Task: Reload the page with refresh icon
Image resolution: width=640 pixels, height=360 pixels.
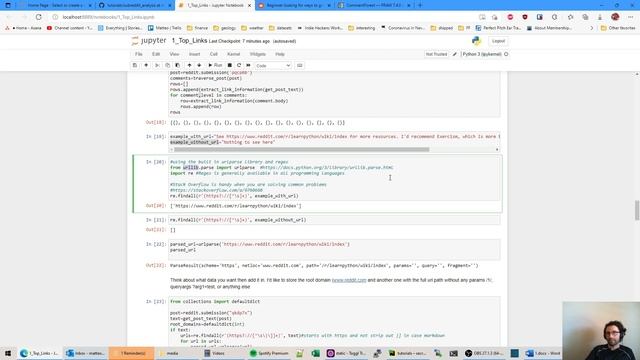Action: click(x=38, y=17)
